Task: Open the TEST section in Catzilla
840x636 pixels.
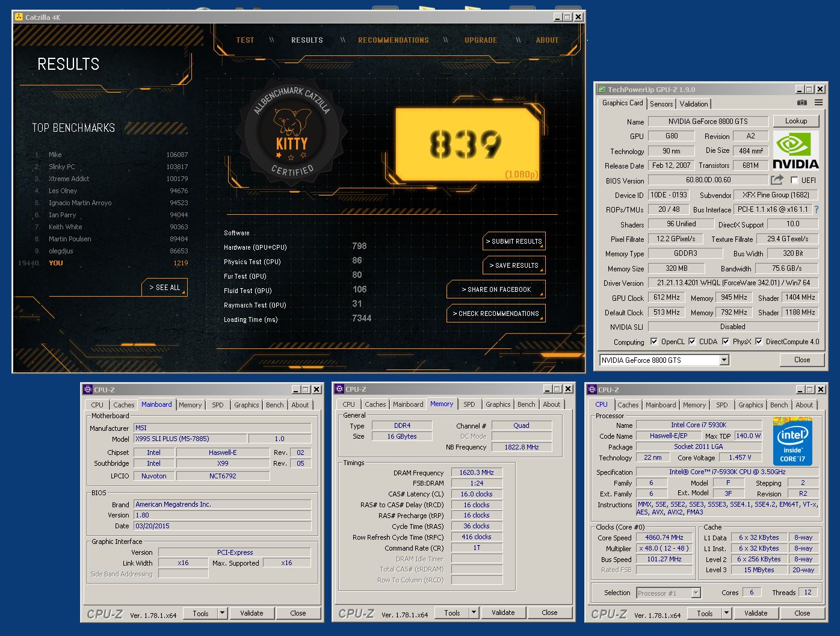Action: (x=245, y=40)
